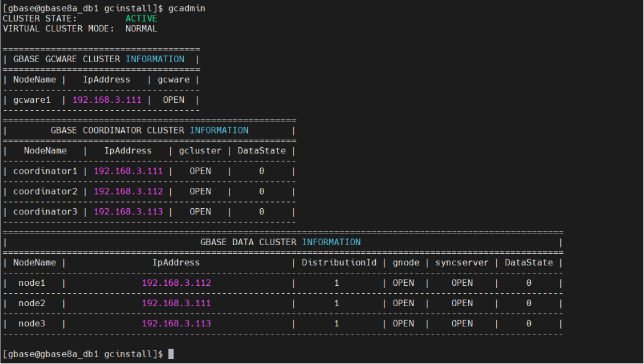This screenshot has width=644, height=364.
Task: Select the IP address in the node1 row
Action: pyautogui.click(x=176, y=283)
